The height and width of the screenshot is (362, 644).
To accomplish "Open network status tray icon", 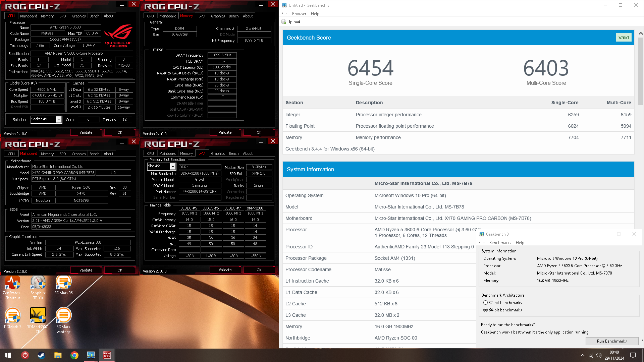I will 591,355.
